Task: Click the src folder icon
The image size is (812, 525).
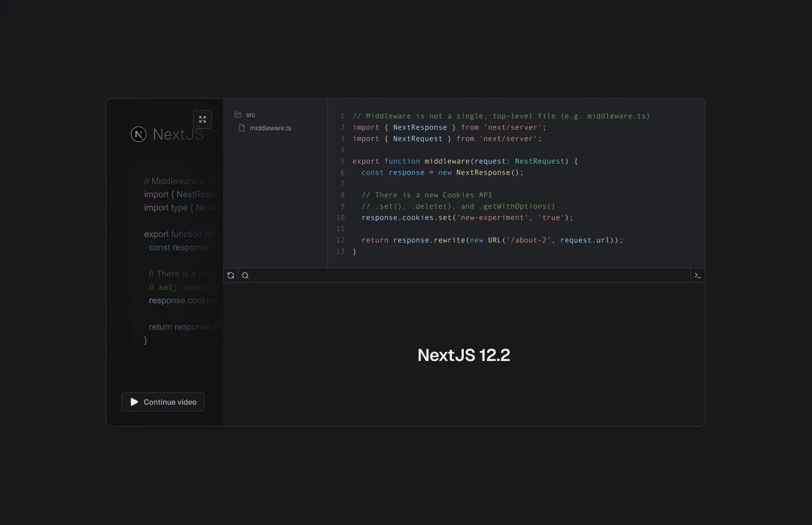Action: pyautogui.click(x=238, y=115)
